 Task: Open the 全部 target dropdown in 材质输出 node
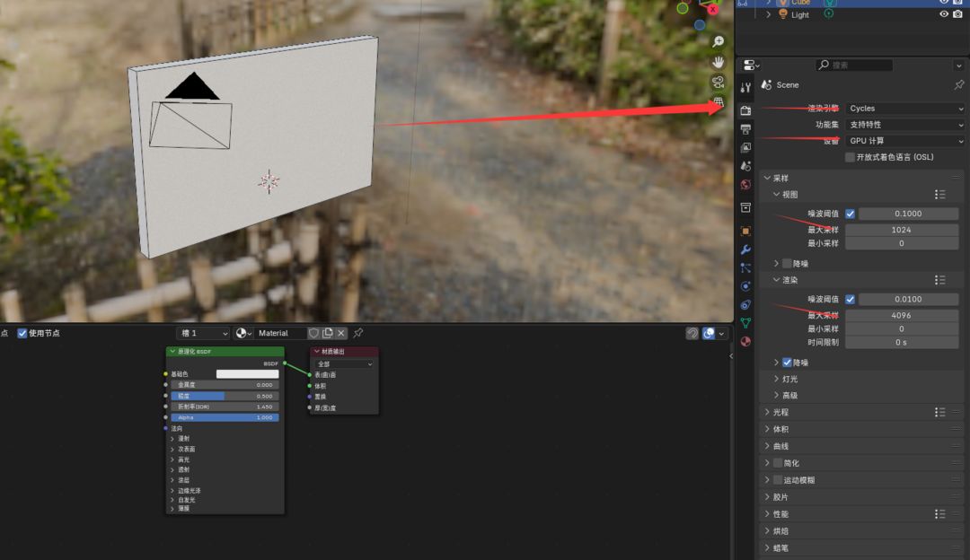click(x=345, y=364)
